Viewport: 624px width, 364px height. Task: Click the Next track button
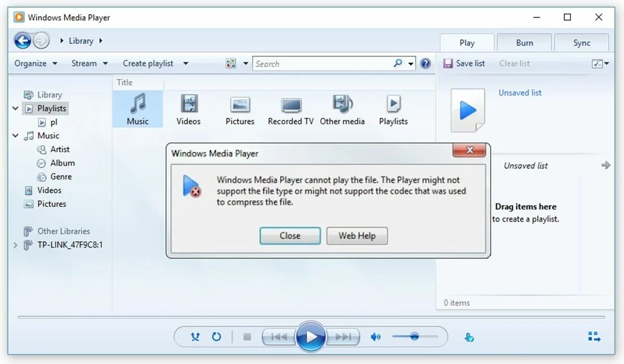[x=343, y=337]
